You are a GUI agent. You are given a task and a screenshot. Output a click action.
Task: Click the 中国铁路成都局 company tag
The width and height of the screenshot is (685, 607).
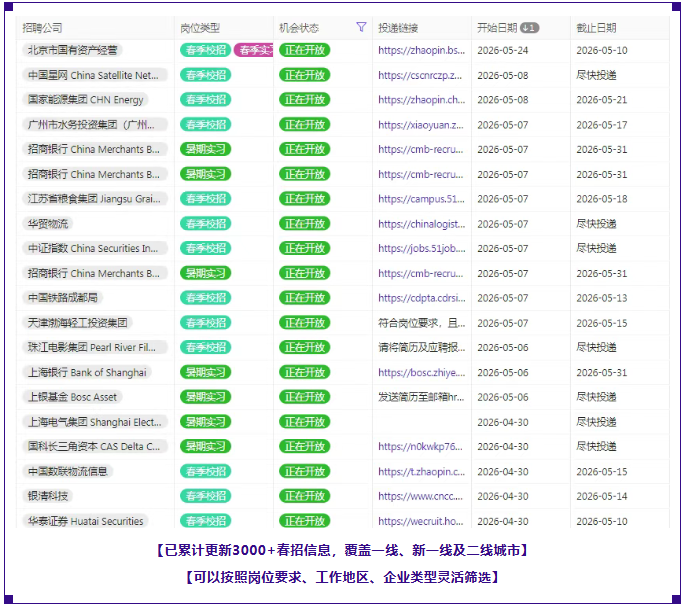tap(63, 298)
